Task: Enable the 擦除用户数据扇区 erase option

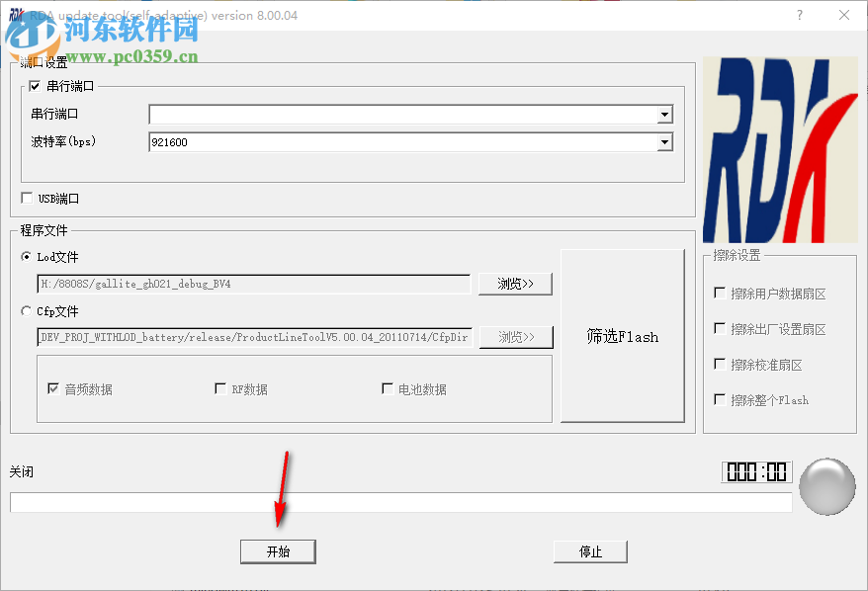Action: pyautogui.click(x=721, y=292)
